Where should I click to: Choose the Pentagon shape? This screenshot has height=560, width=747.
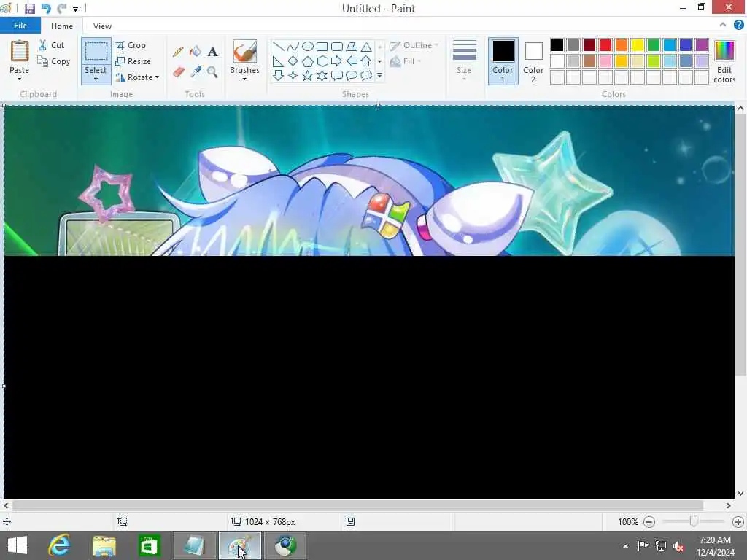(x=308, y=61)
